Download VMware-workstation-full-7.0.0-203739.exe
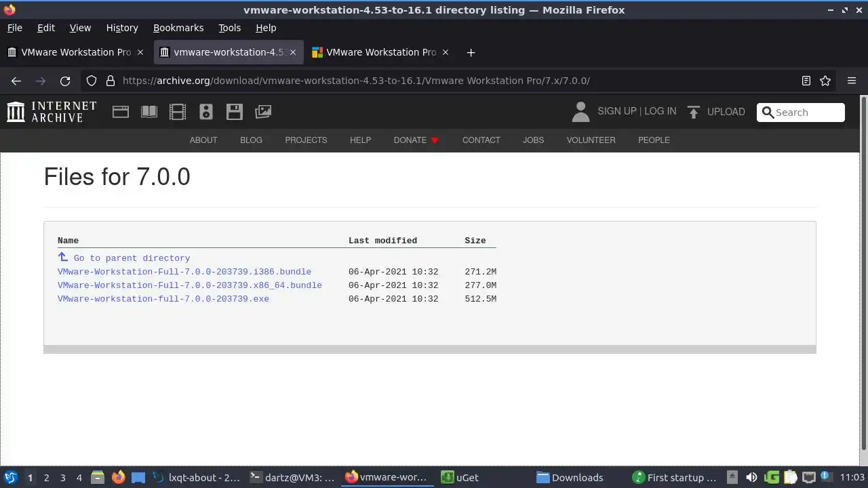Viewport: 868px width, 488px height. [x=163, y=299]
